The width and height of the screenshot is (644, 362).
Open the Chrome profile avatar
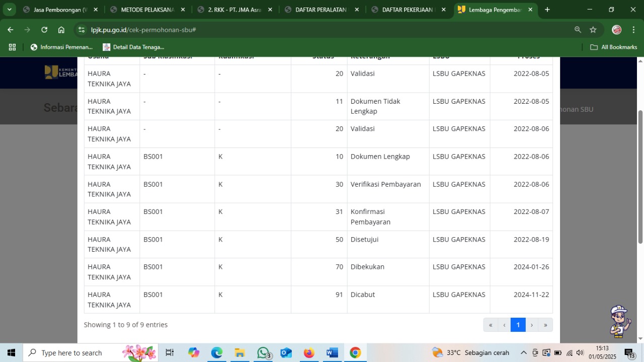tap(616, 30)
